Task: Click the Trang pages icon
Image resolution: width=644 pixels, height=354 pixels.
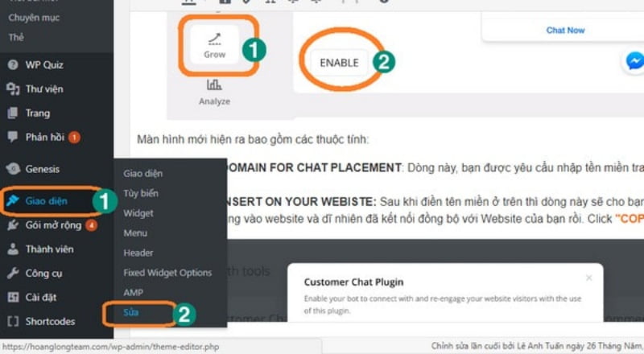Action: [13, 113]
